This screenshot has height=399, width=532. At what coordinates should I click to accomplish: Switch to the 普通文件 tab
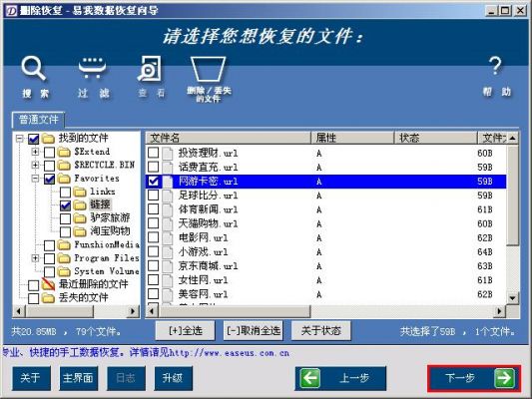[38, 120]
